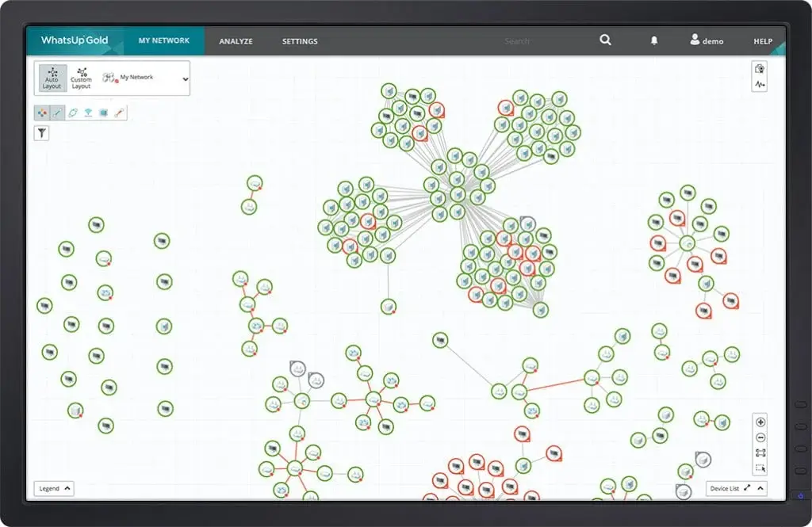The height and width of the screenshot is (527, 812).
Task: Open the demo user account menu
Action: point(706,40)
